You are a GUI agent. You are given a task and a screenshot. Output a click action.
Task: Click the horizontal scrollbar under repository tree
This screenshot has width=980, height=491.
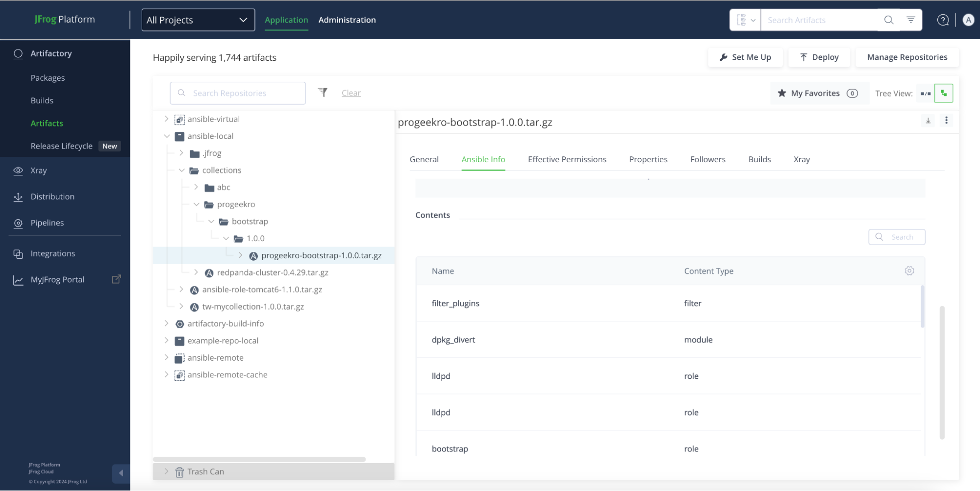259,459
